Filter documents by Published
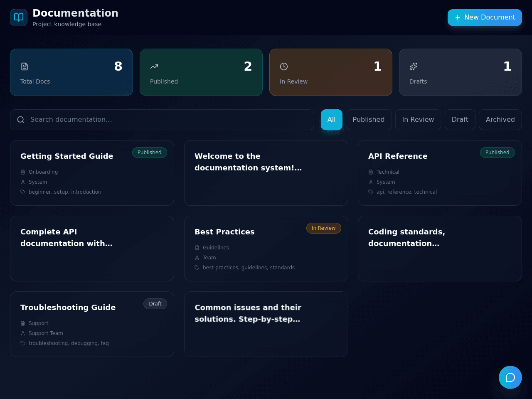The height and width of the screenshot is (399, 532). coord(369,120)
